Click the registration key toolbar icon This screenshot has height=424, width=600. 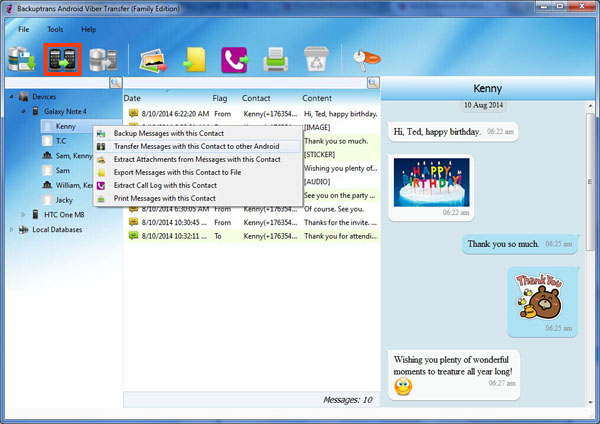tap(366, 59)
